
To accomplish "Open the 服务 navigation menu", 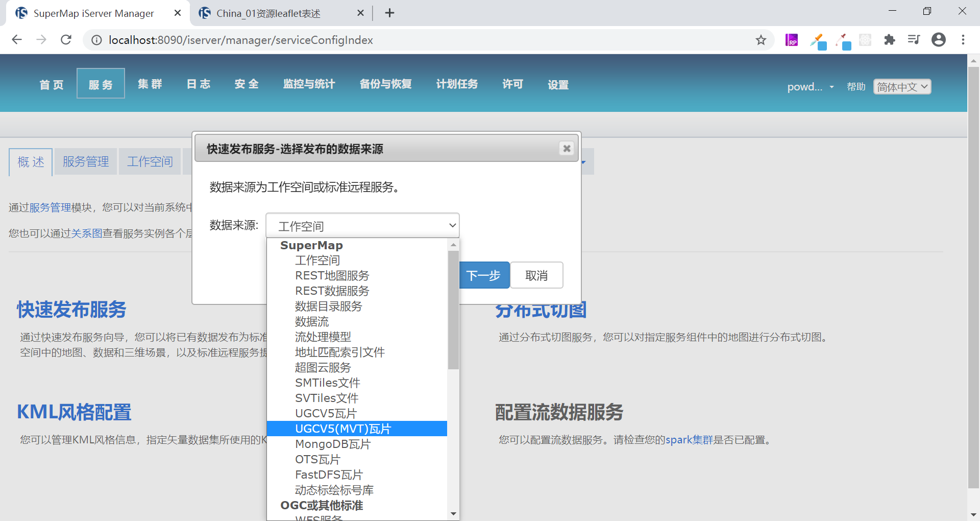I will point(101,84).
